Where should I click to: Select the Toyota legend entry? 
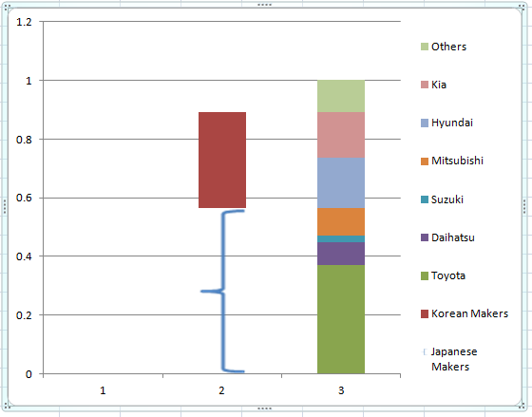pyautogui.click(x=443, y=275)
